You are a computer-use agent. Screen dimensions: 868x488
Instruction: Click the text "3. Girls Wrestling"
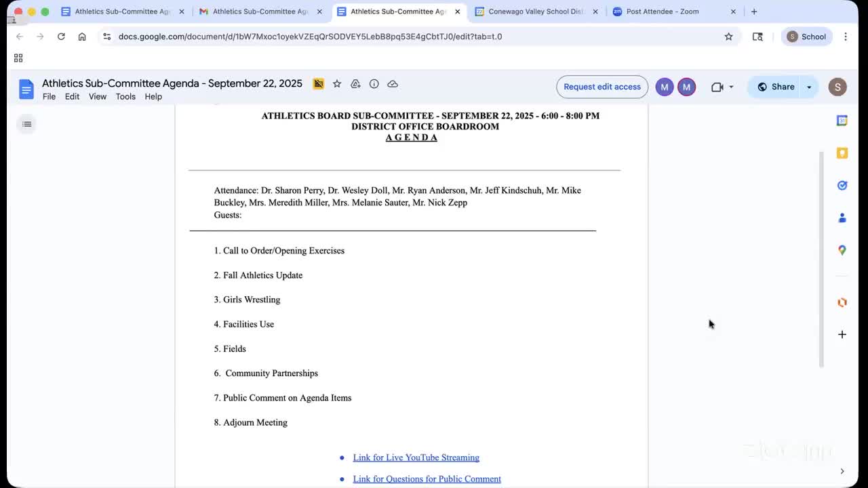click(x=247, y=300)
